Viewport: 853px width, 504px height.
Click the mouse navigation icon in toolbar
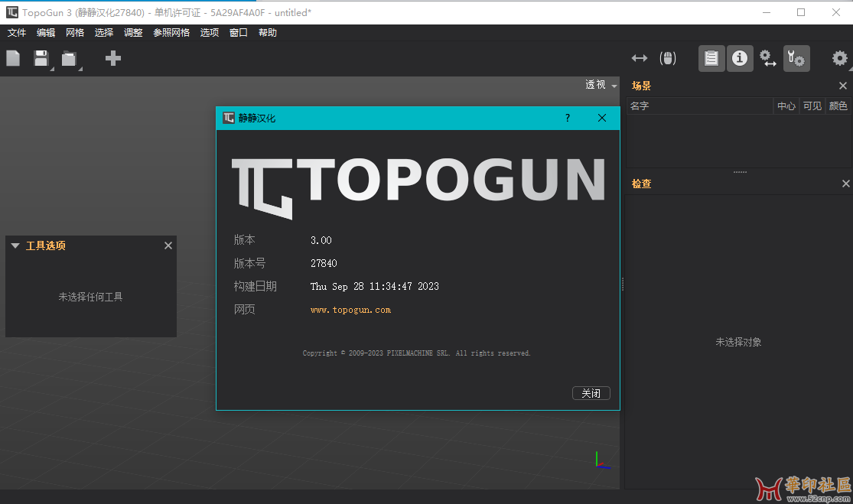point(668,58)
